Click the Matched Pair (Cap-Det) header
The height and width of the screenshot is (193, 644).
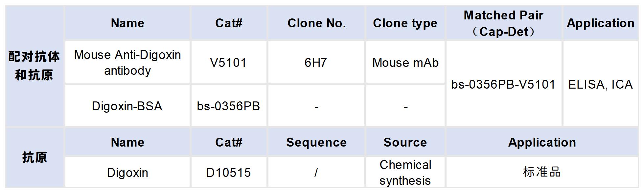point(503,23)
